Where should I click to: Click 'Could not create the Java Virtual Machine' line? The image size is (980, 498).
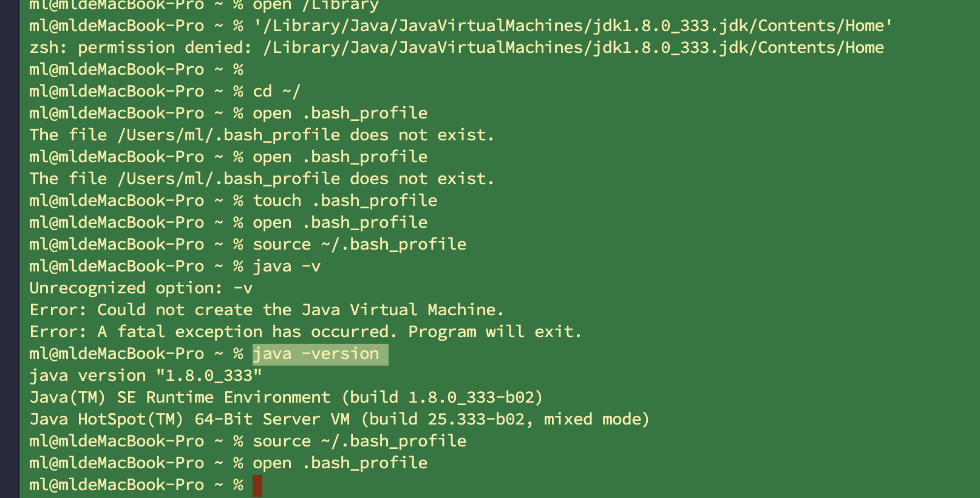(x=267, y=310)
